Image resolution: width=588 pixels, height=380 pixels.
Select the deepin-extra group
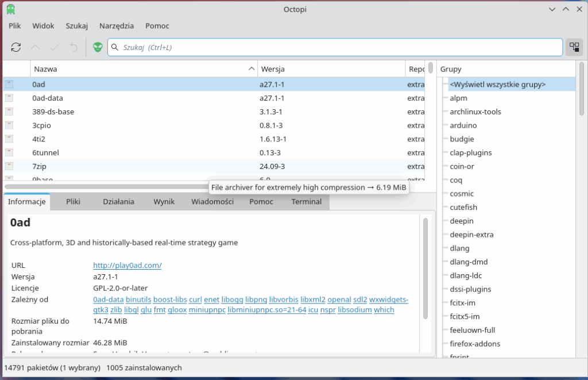click(471, 235)
